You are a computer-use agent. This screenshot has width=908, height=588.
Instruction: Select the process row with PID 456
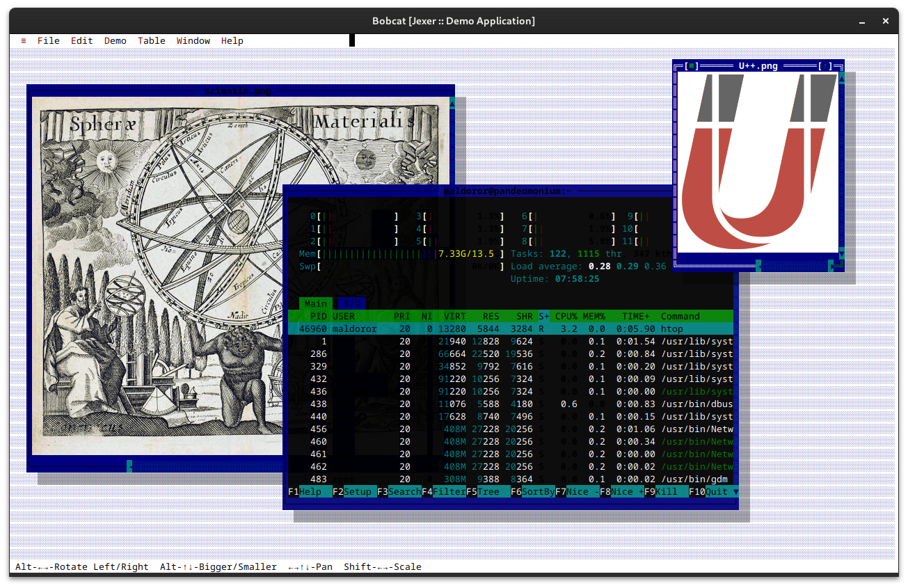(511, 429)
